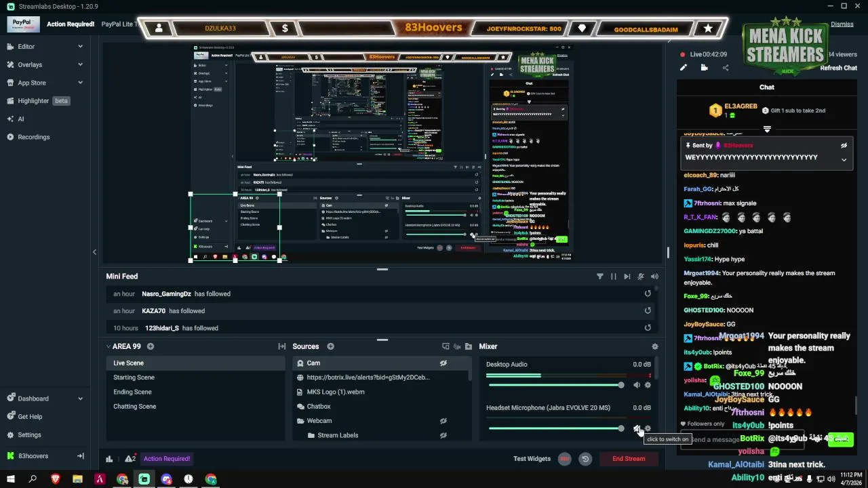The height and width of the screenshot is (488, 868).
Task: Click Test Widgets
Action: pyautogui.click(x=532, y=459)
